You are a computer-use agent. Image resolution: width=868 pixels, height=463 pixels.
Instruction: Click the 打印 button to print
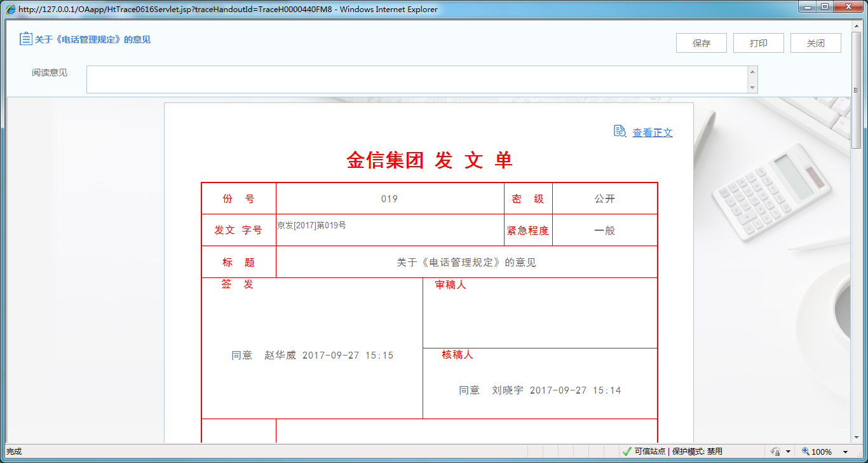click(x=758, y=43)
